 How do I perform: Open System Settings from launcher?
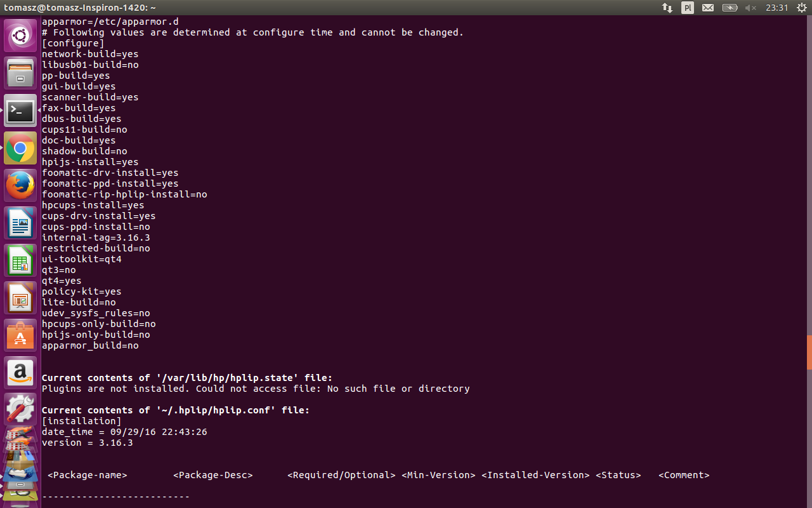20,410
